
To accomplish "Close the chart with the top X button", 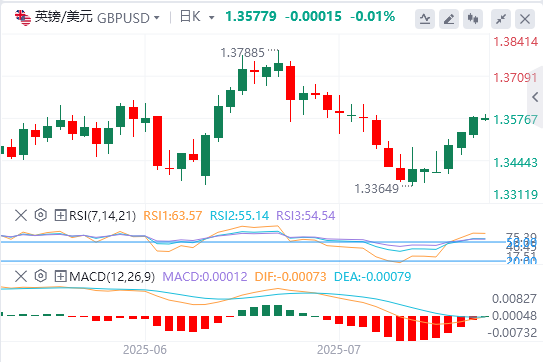I will click(x=525, y=19).
